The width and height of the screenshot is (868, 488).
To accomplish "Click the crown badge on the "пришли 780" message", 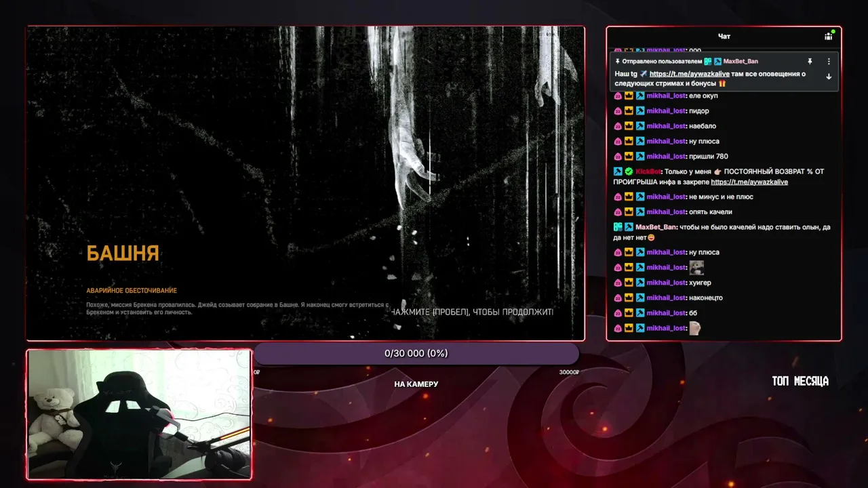I will [629, 157].
